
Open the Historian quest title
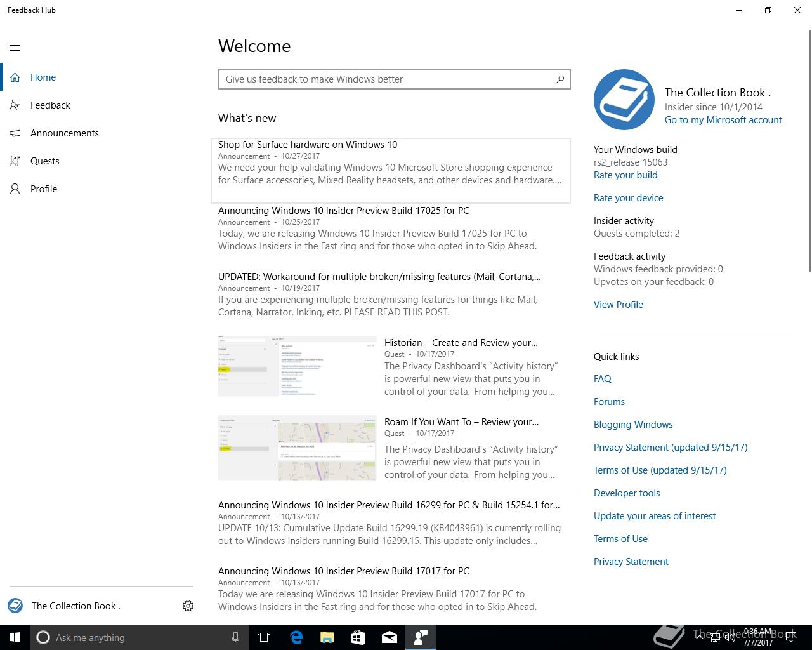461,343
